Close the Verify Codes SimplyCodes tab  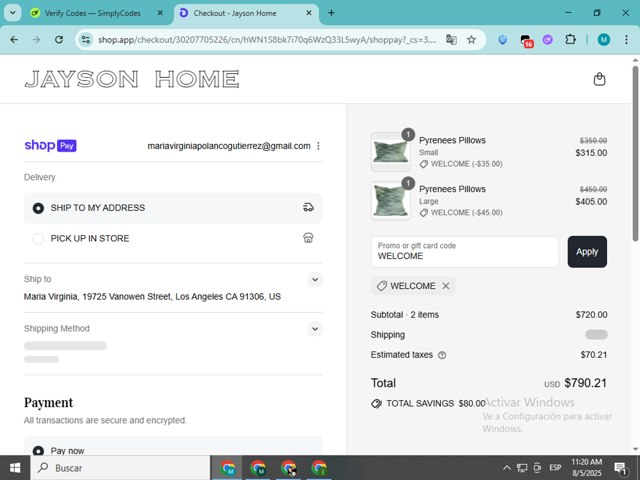point(160,13)
